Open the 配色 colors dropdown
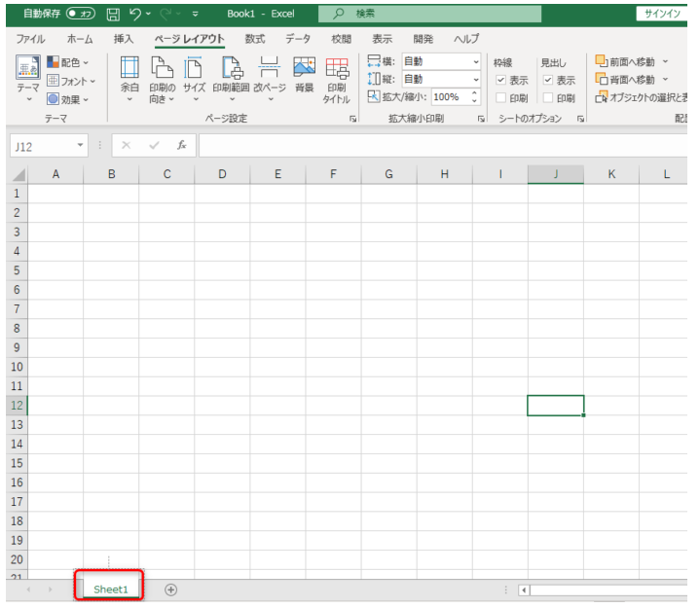This screenshot has width=700, height=608. (71, 62)
